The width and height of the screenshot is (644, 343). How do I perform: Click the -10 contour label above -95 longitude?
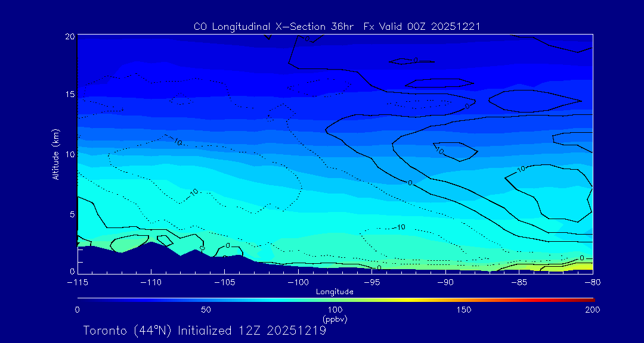click(399, 227)
